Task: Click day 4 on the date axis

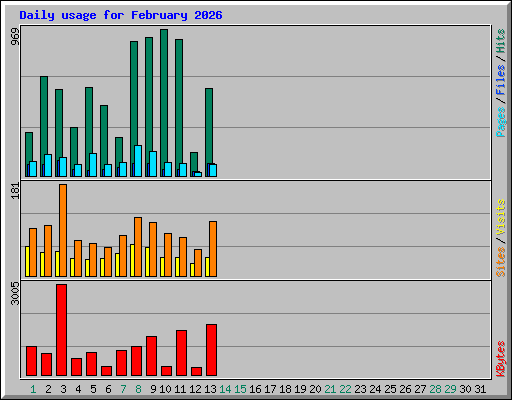Action: (x=78, y=389)
